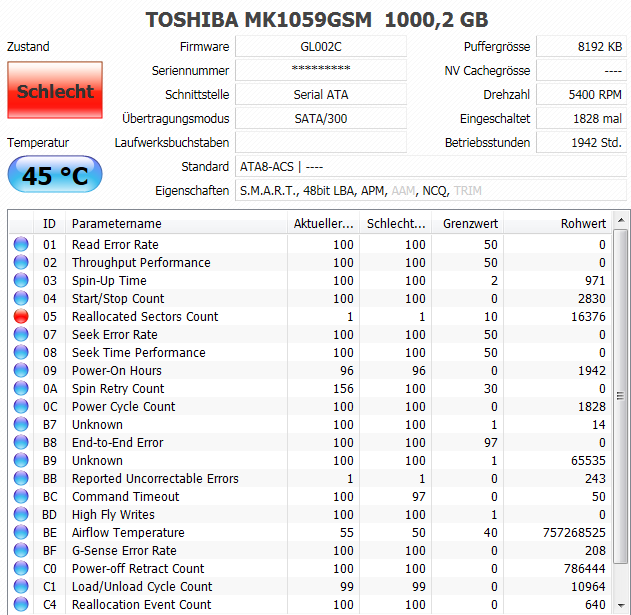Click the ID column header
The image size is (631, 615).
click(x=49, y=223)
